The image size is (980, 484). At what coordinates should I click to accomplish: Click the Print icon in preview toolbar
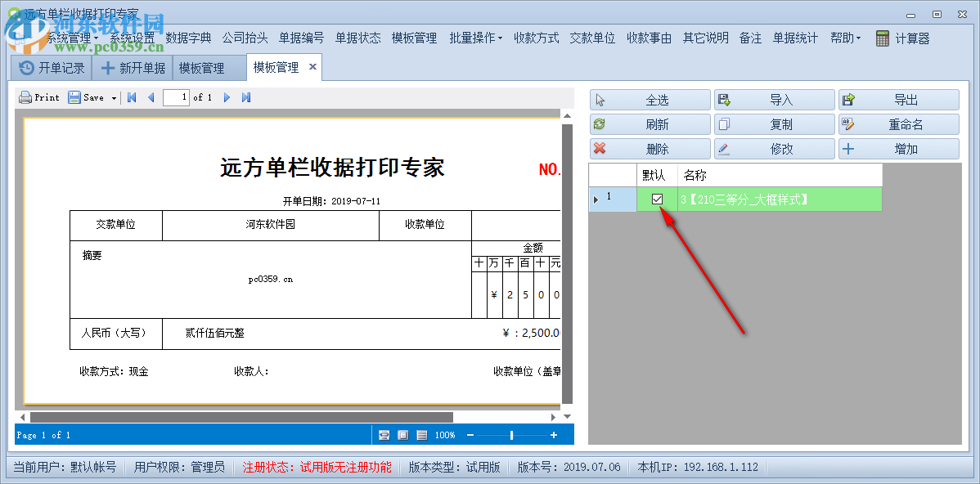point(25,96)
